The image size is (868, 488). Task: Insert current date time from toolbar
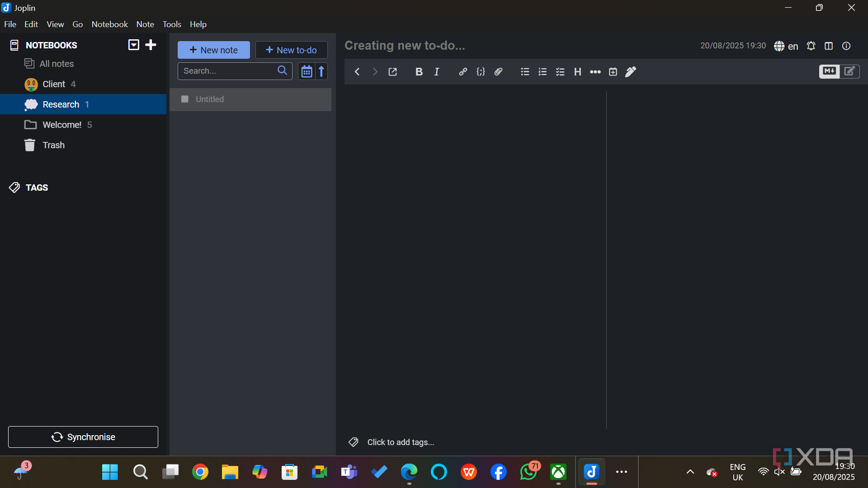coord(613,72)
